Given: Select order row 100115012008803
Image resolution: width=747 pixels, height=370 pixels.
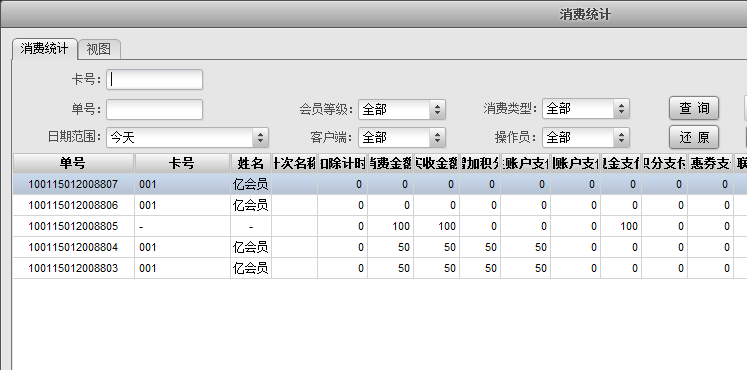Looking at the screenshot, I should click(379, 268).
